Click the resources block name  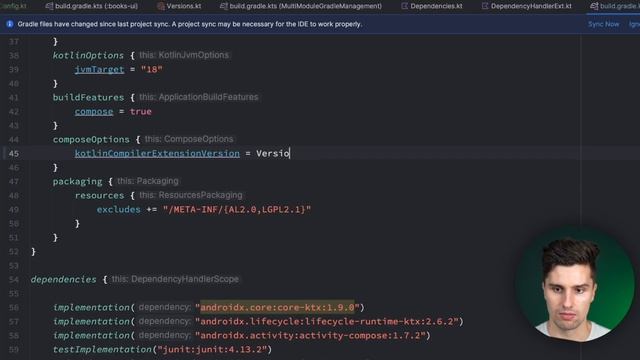pyautogui.click(x=99, y=196)
